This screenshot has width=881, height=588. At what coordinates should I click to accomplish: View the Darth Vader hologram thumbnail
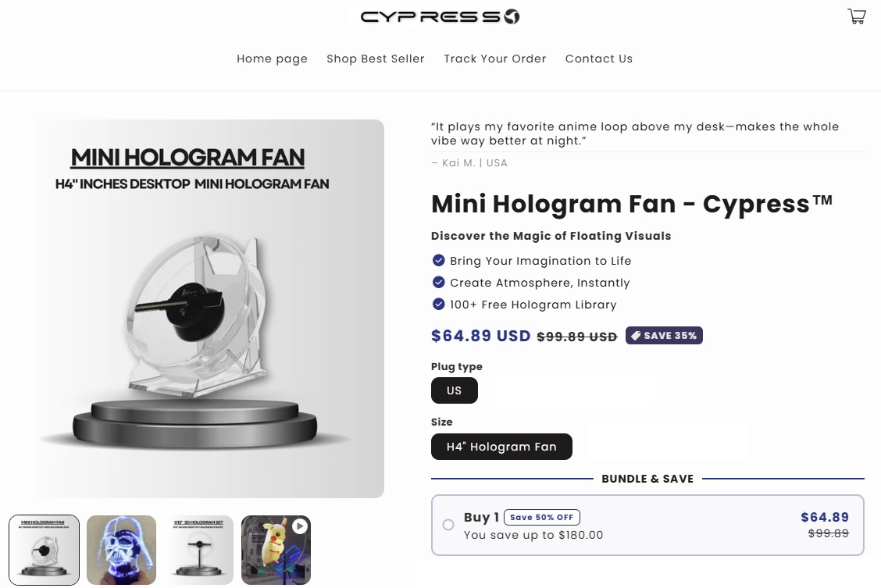click(x=121, y=550)
